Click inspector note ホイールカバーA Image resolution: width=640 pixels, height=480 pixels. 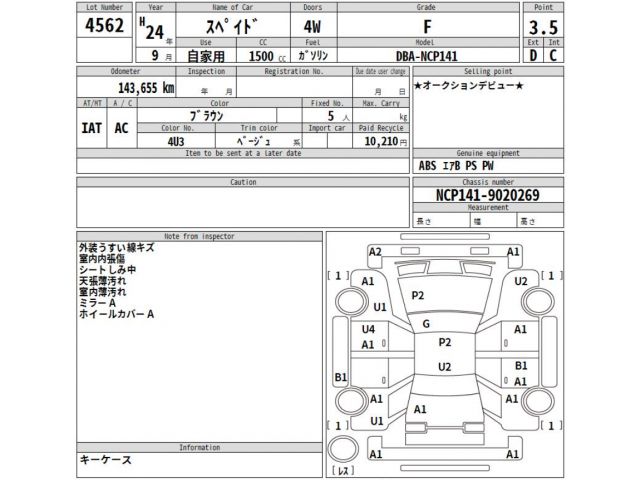click(x=116, y=314)
